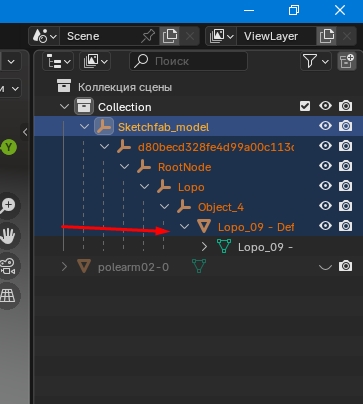Show hidden polearm02-0 in viewport
Image resolution: width=363 pixels, height=404 pixels.
tap(325, 267)
